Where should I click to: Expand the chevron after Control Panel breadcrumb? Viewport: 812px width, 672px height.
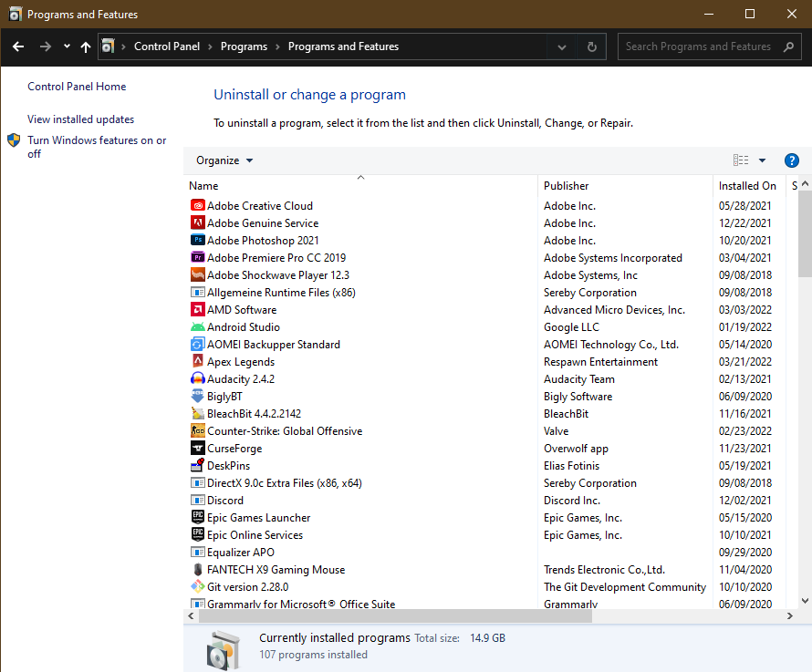(210, 47)
